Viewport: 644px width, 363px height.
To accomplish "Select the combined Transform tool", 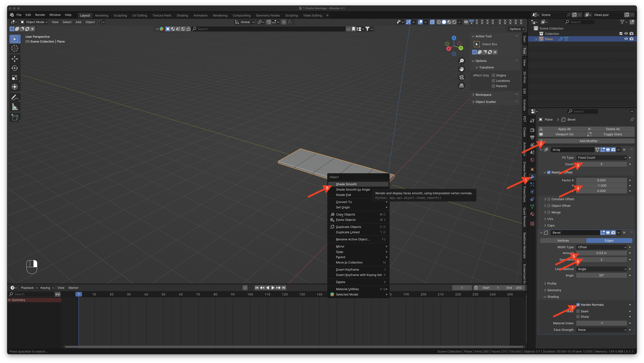I will (15, 87).
